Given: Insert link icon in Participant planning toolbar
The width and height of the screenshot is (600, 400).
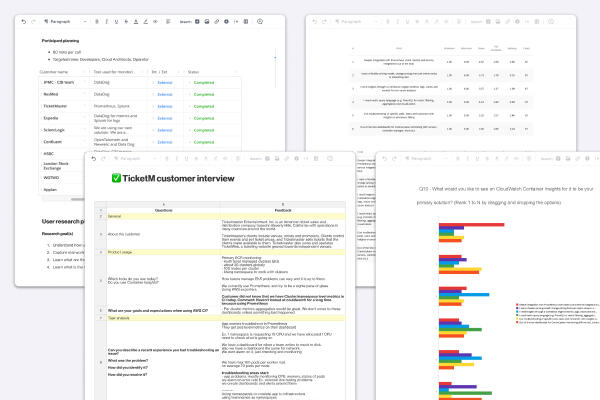Looking at the screenshot, I should (x=217, y=22).
